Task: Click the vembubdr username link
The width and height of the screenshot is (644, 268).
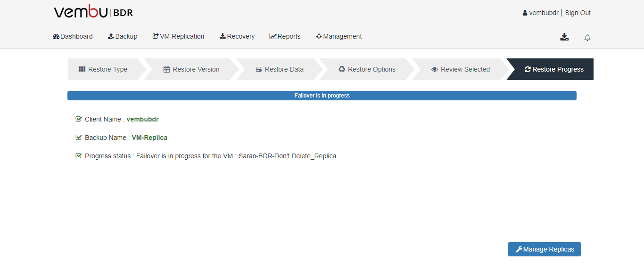Action: tap(544, 13)
